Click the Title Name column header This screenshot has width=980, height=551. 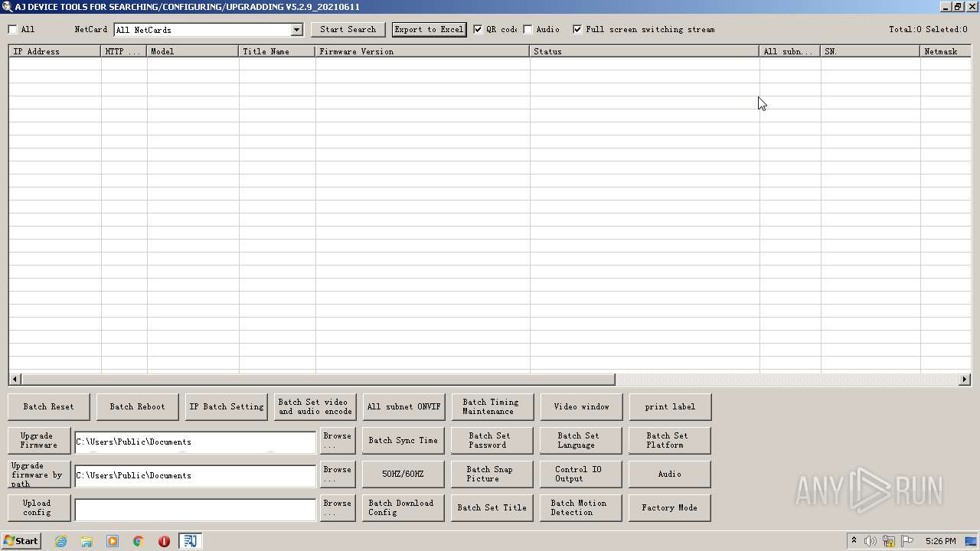(277, 51)
